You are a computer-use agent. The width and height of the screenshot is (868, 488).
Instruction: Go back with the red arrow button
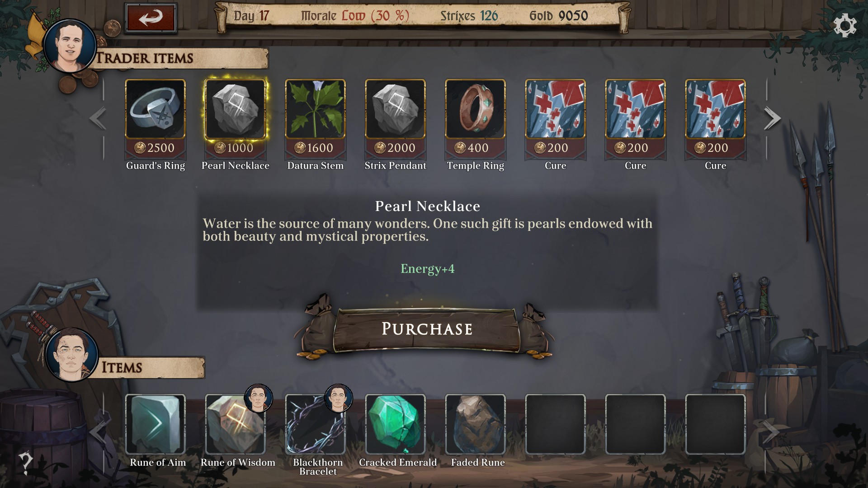point(151,18)
